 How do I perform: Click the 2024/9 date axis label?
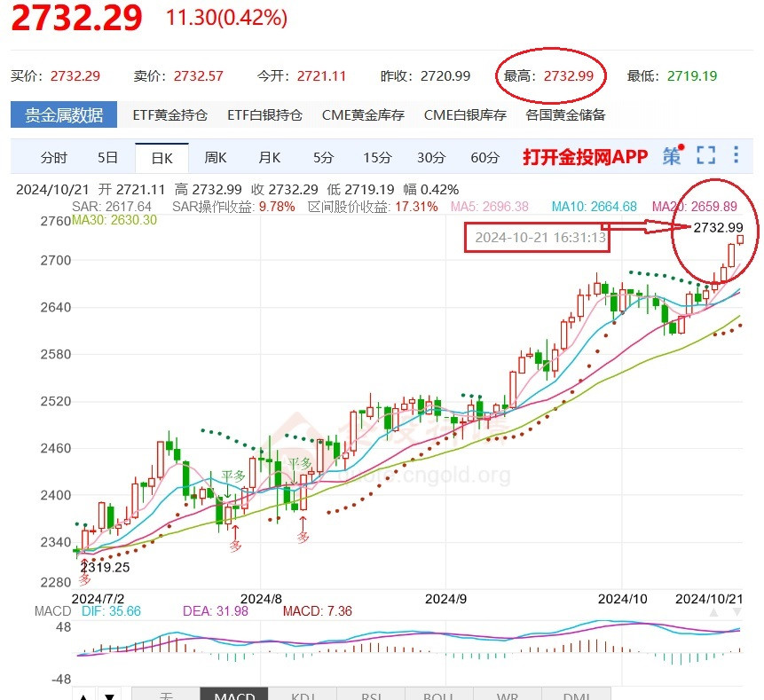(445, 599)
